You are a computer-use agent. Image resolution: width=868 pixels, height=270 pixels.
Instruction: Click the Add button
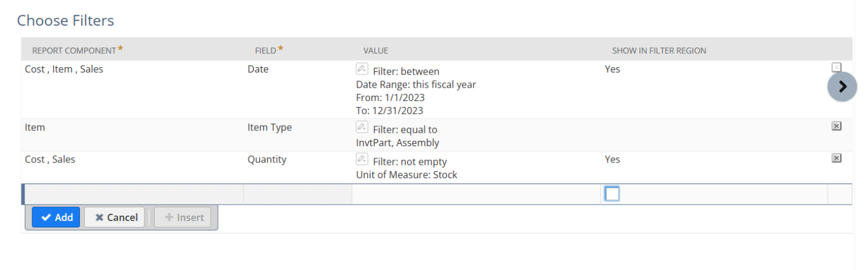click(56, 217)
